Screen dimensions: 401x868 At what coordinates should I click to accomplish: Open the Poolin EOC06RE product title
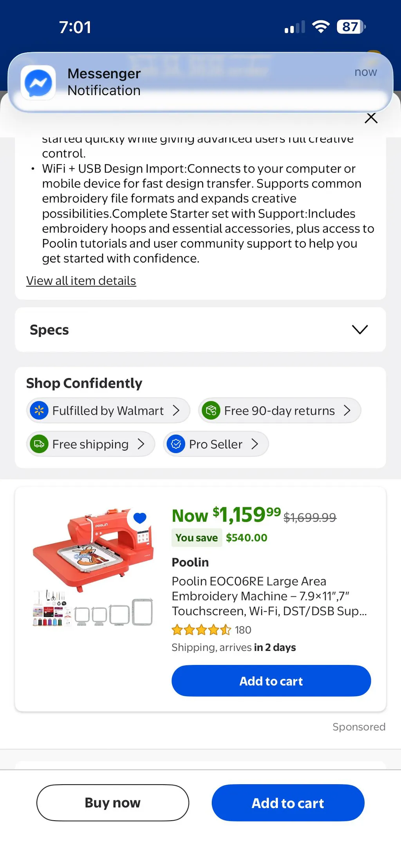[x=269, y=596]
